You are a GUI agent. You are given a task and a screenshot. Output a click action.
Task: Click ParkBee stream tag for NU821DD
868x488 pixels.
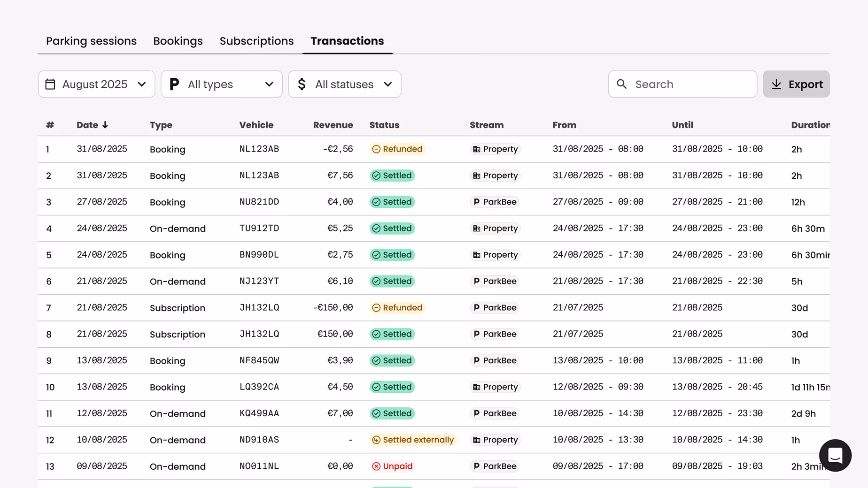point(495,202)
